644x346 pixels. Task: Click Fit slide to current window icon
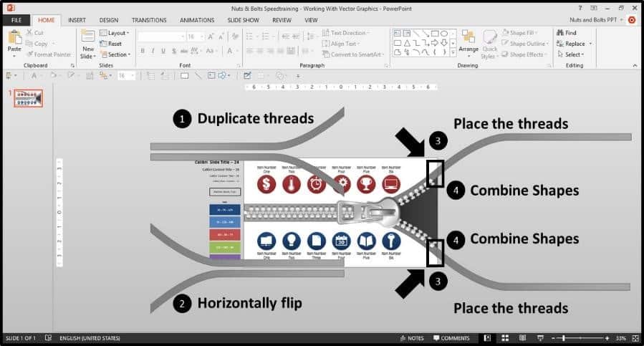tap(636, 338)
